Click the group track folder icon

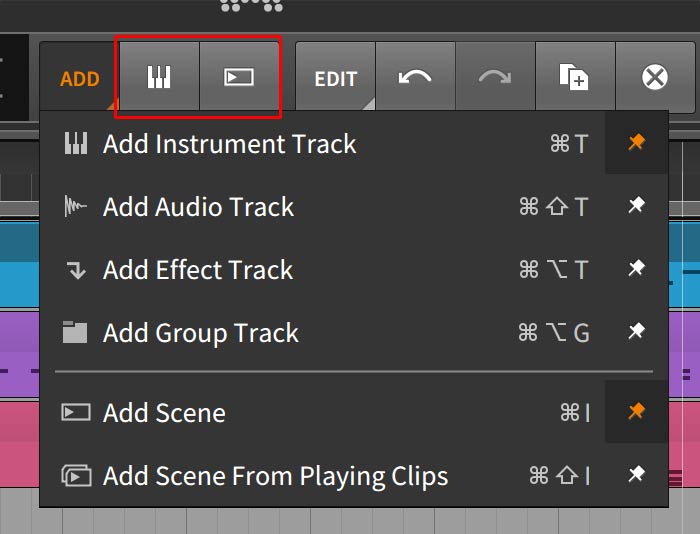[x=75, y=332]
